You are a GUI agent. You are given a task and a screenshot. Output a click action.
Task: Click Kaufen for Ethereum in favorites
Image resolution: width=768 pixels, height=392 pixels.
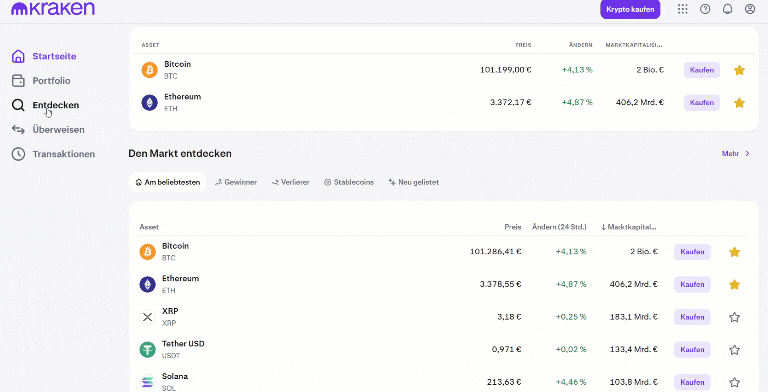point(702,102)
